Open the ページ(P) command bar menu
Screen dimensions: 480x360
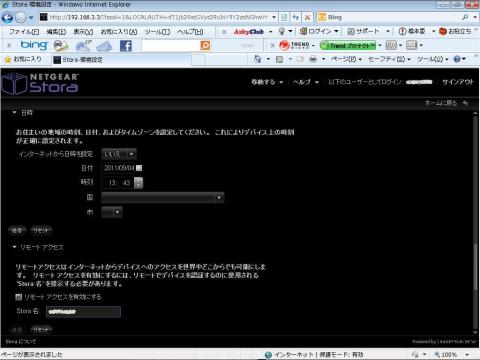click(x=346, y=59)
